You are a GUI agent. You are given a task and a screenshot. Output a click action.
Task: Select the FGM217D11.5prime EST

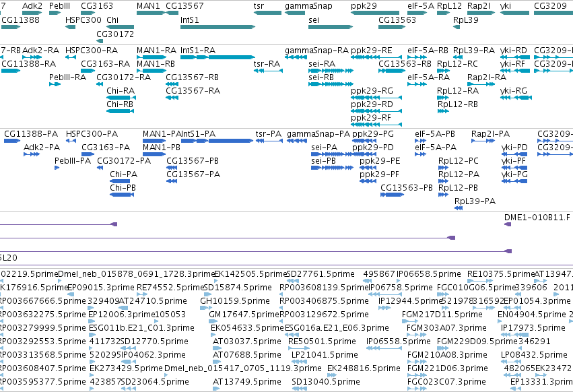pos(410,321)
